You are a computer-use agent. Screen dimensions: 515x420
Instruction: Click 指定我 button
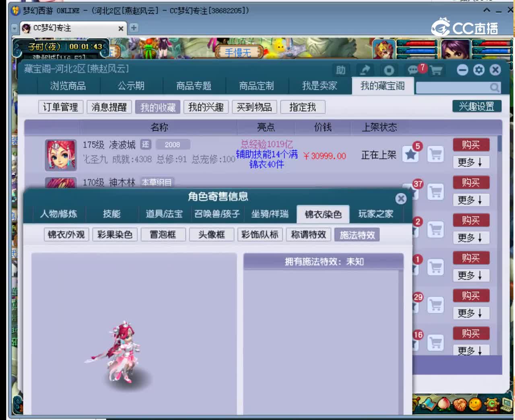pyautogui.click(x=303, y=107)
